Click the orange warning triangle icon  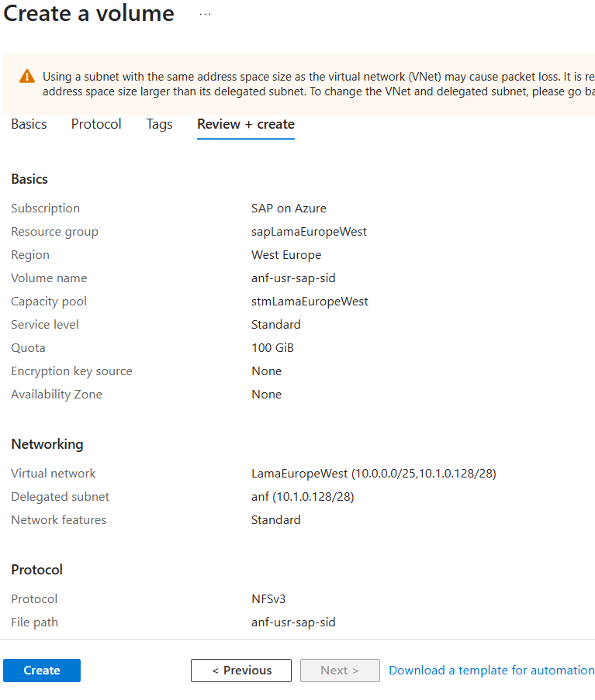[x=27, y=76]
